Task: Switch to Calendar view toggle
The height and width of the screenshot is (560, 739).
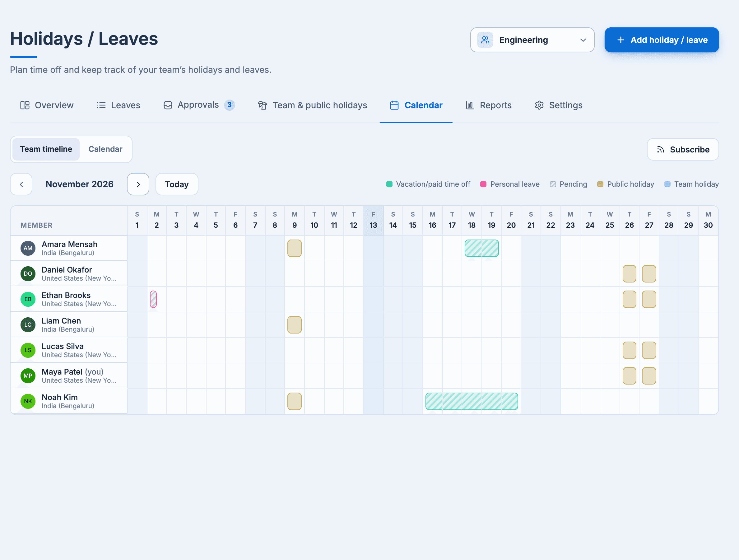Action: 105,149
